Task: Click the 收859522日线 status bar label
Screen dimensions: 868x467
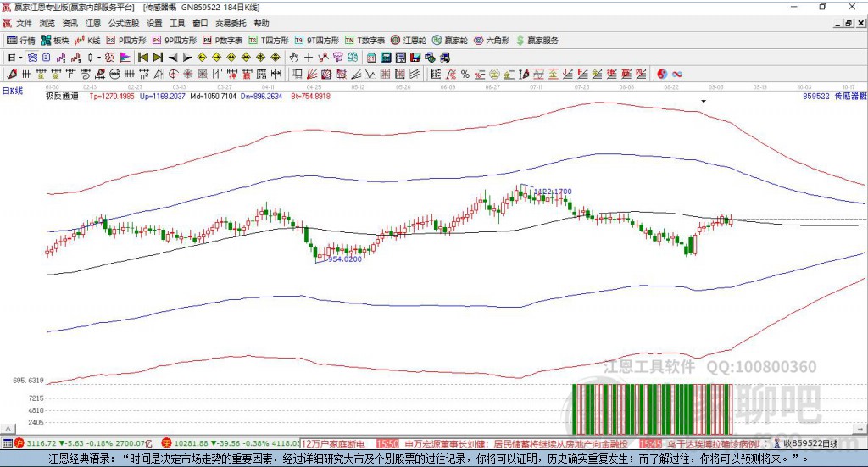Action: (810, 443)
